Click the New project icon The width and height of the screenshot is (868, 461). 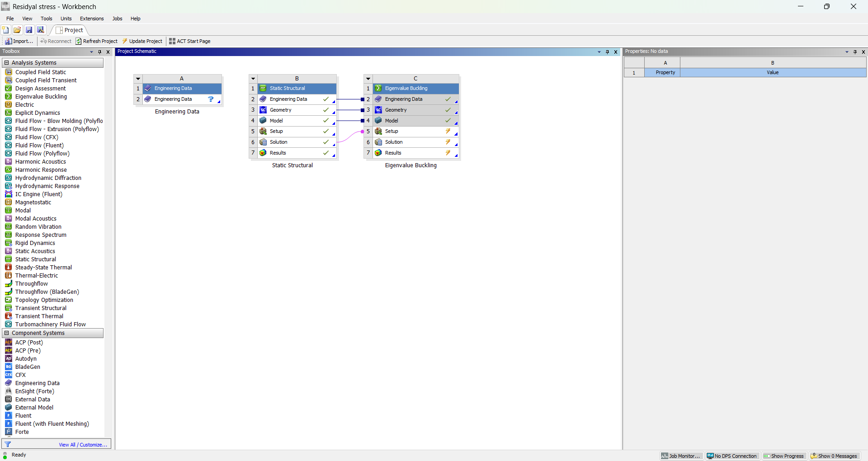pyautogui.click(x=5, y=30)
